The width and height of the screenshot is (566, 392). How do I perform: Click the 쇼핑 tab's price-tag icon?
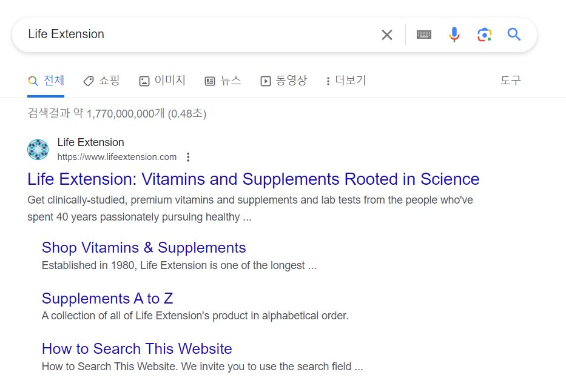pyautogui.click(x=89, y=80)
